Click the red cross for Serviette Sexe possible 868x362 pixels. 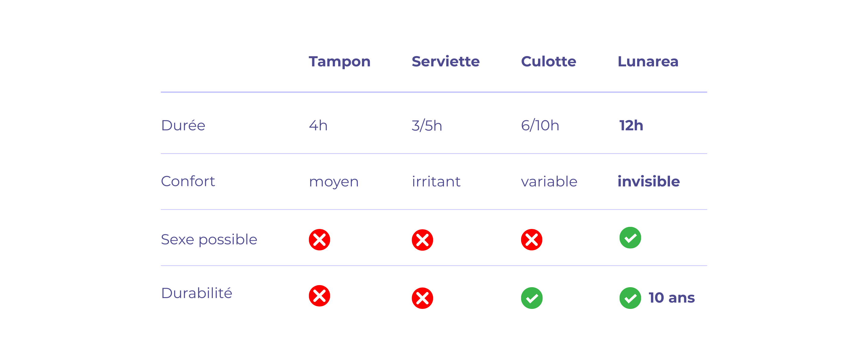[x=422, y=240]
